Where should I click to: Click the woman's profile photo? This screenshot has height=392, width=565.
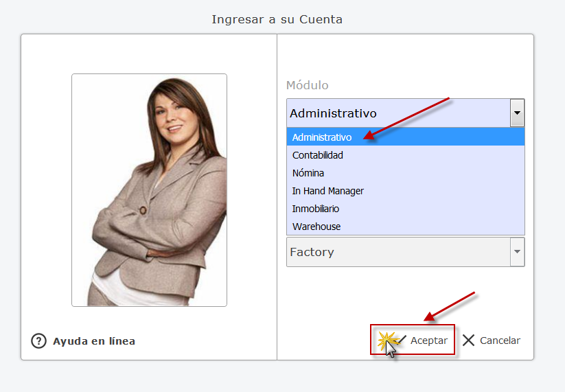click(x=149, y=190)
